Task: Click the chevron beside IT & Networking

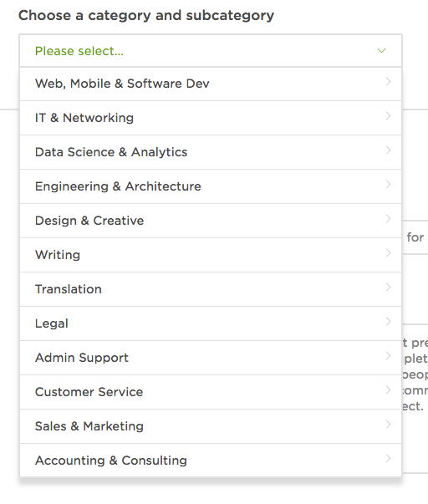Action: [388, 115]
